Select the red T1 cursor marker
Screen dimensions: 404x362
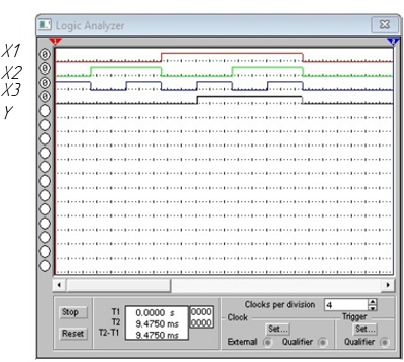[x=55, y=42]
